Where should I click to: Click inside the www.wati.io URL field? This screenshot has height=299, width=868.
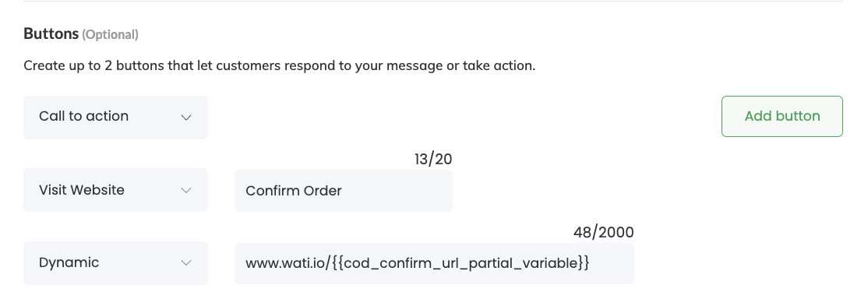click(x=435, y=263)
